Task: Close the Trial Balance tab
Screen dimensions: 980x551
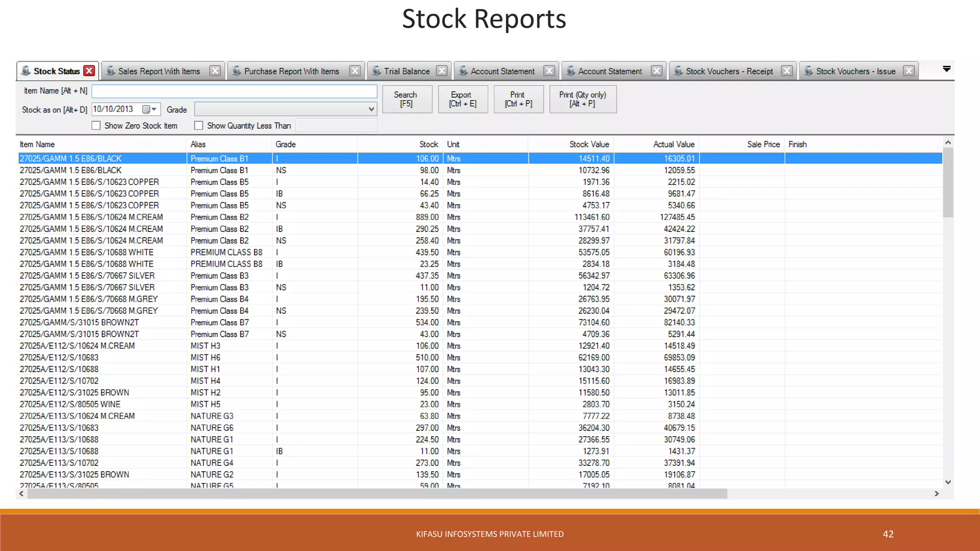Action: 442,71
